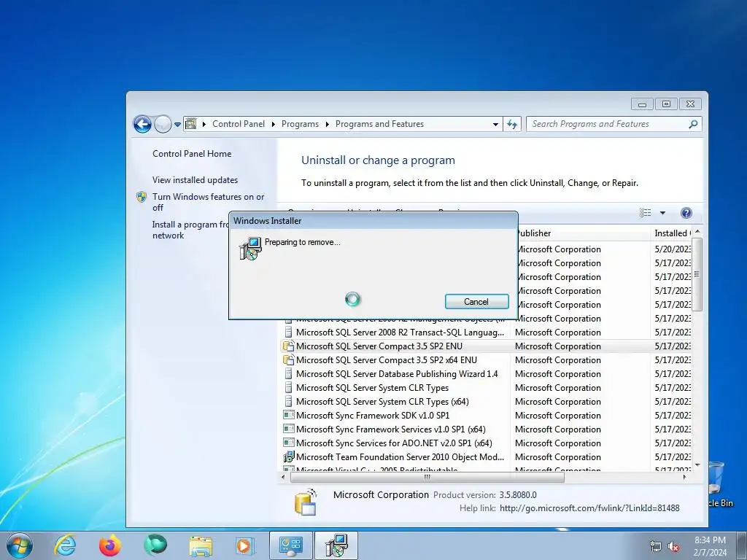Click icon of SQL Server Compact 3.5 SP2 x64 ENU
The image size is (747, 560).
pyautogui.click(x=288, y=360)
